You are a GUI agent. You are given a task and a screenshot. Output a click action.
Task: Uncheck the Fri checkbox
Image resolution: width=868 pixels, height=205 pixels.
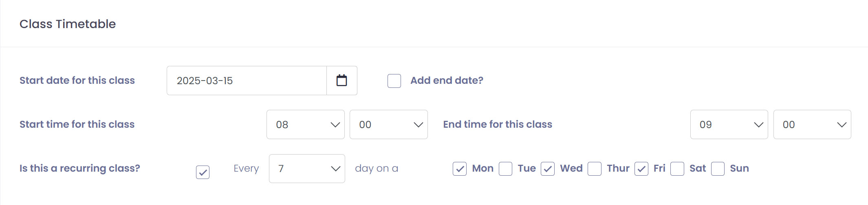[641, 169]
